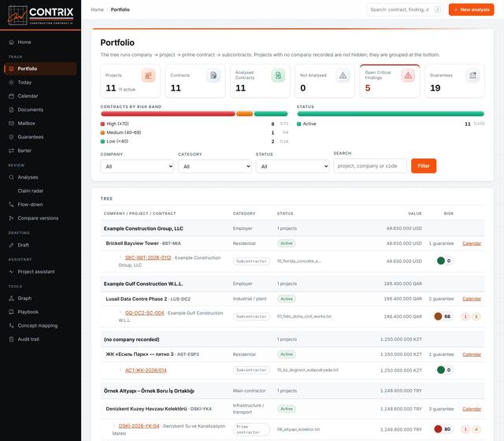This screenshot has width=504, height=441.
Task: Click the Analysed Contracts card icon
Action: (x=278, y=76)
